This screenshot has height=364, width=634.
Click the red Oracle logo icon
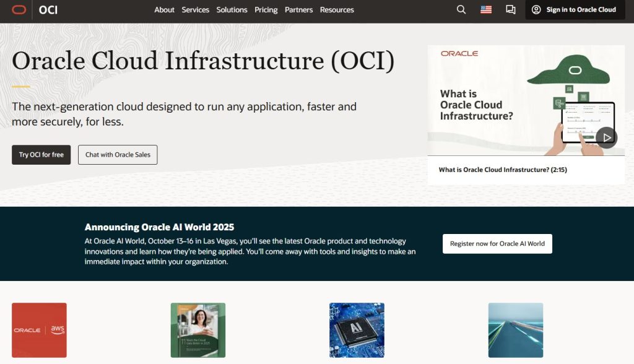19,10
